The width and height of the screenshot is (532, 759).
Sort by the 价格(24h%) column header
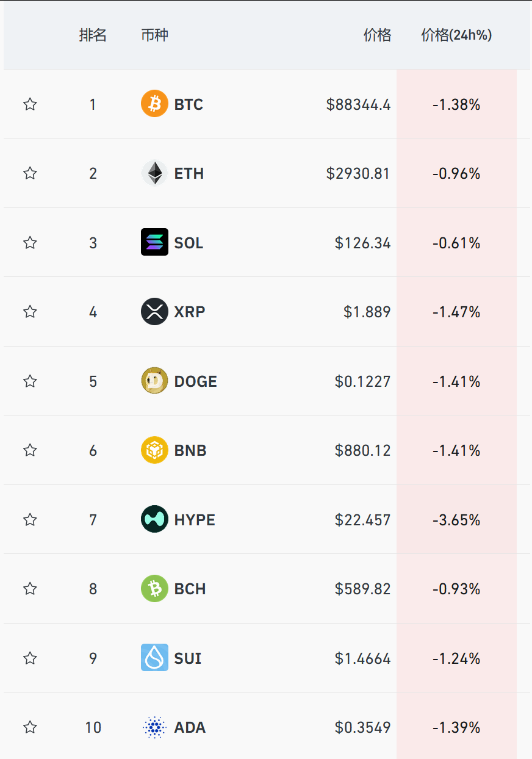[x=456, y=35]
